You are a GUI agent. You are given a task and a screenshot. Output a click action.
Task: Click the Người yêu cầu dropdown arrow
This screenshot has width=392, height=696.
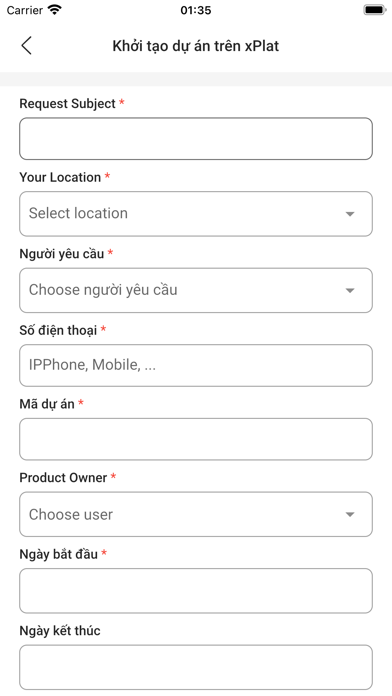tap(350, 290)
